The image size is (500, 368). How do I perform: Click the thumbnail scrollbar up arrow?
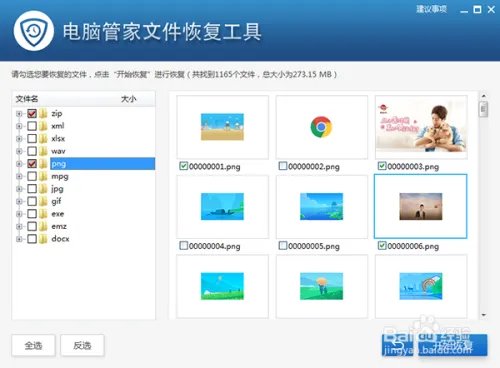point(484,96)
